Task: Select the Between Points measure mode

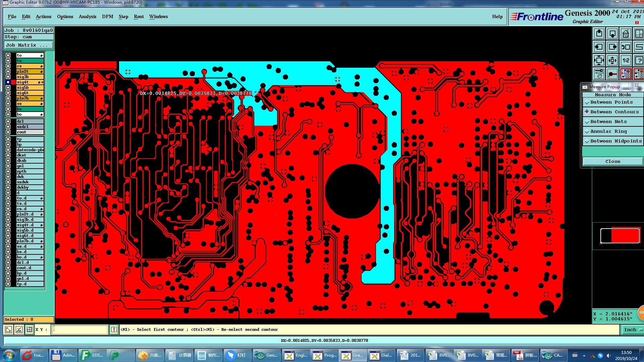Action: coord(611,102)
